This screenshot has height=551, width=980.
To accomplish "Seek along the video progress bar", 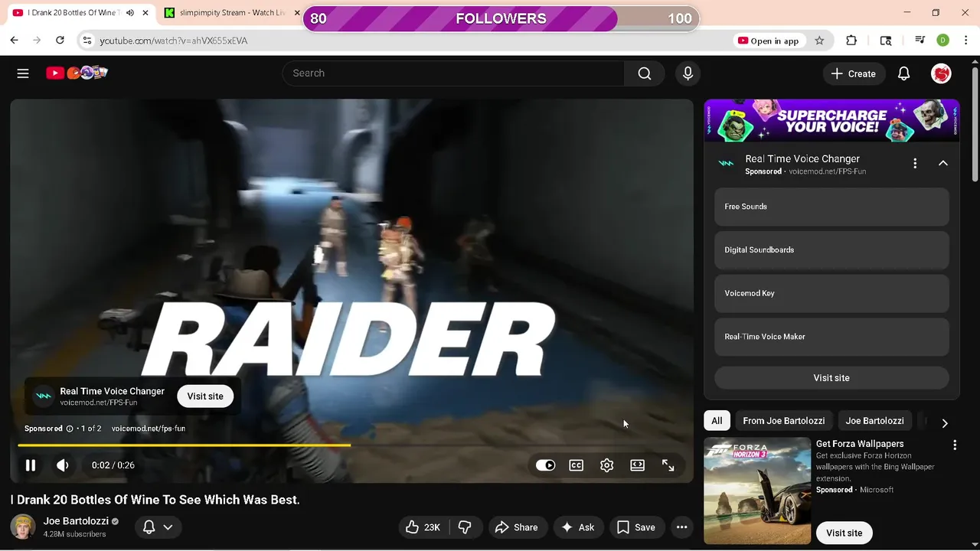I will click(x=352, y=445).
